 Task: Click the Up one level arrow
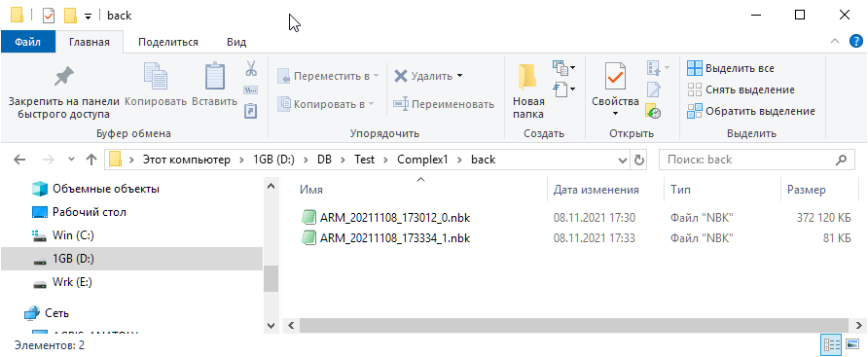(91, 160)
